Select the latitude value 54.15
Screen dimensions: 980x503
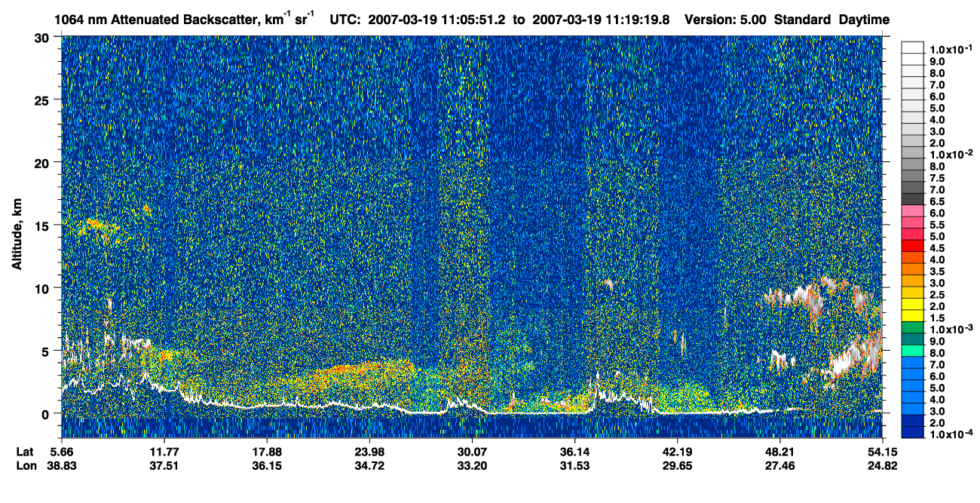(x=883, y=452)
